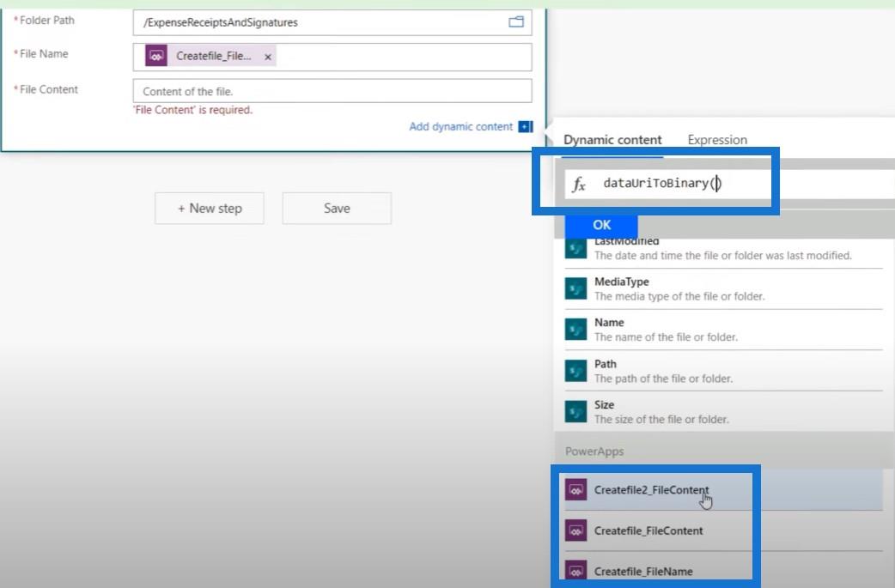
Task: Select the Size dynamic content item
Action: pyautogui.click(x=723, y=411)
